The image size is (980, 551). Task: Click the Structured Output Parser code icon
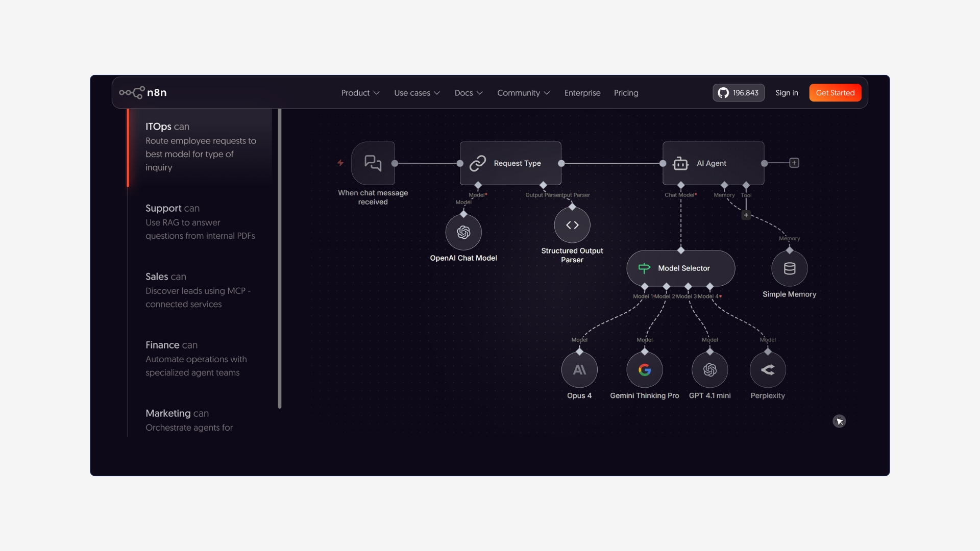point(572,225)
